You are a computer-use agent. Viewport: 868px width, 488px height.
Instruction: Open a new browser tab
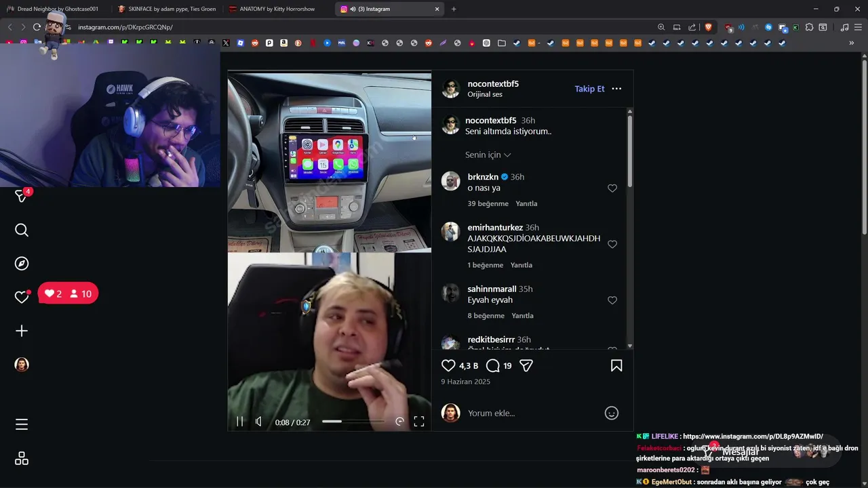pyautogui.click(x=454, y=9)
